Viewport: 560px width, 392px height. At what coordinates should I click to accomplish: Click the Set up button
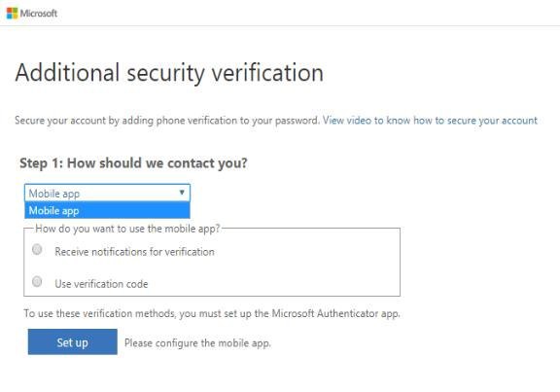[x=73, y=342]
